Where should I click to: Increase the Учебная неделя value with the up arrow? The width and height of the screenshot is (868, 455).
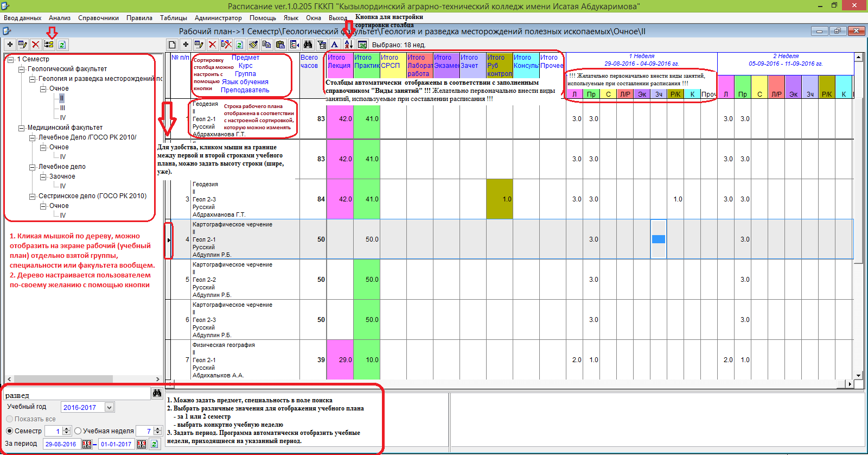(158, 428)
